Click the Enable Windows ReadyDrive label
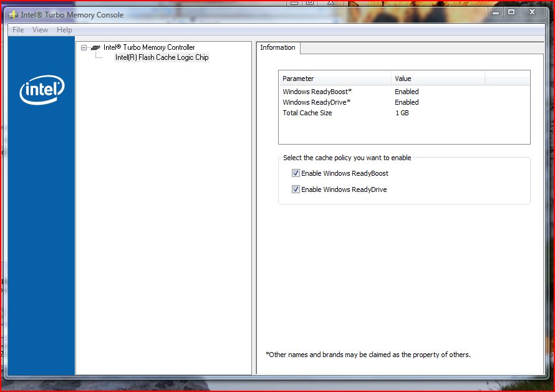 click(x=344, y=189)
